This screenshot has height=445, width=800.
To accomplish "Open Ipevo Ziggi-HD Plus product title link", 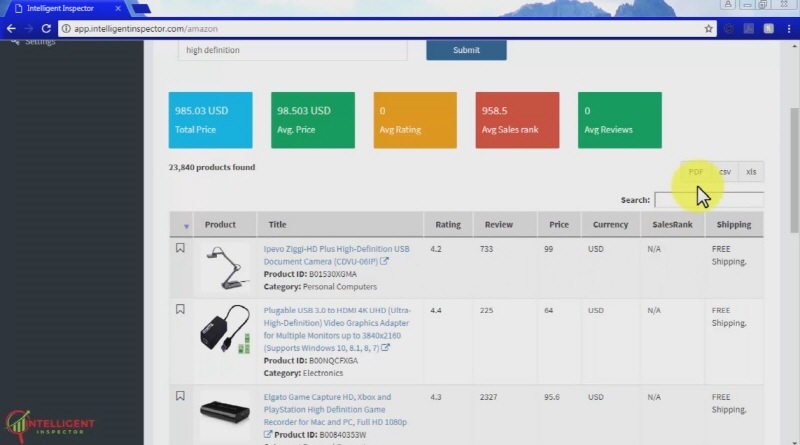I will click(336, 255).
